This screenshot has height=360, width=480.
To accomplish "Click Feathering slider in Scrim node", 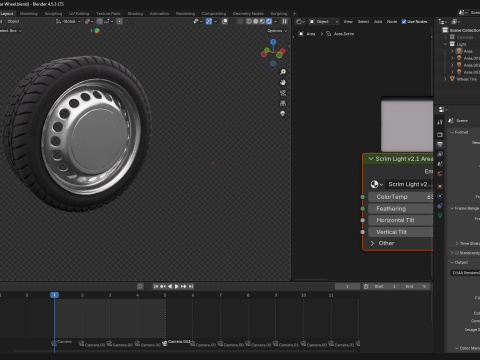I will 400,209.
